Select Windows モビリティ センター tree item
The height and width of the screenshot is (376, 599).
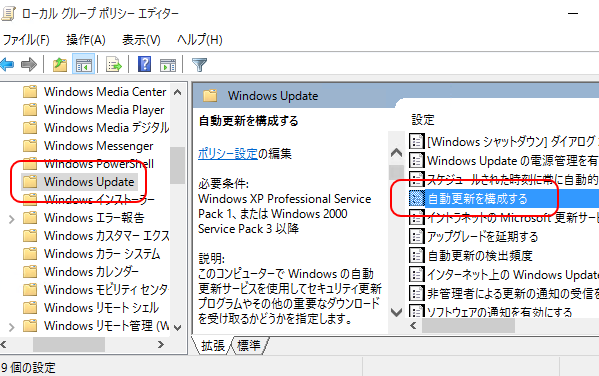106,290
